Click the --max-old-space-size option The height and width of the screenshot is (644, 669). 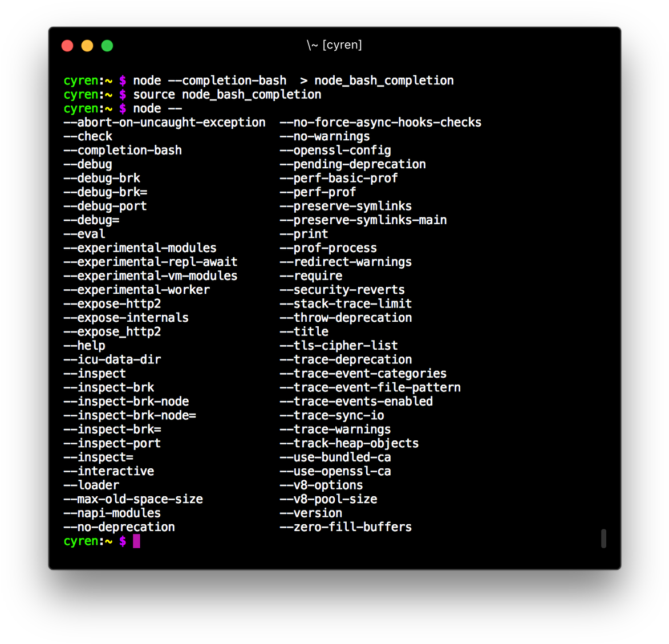pyautogui.click(x=133, y=499)
